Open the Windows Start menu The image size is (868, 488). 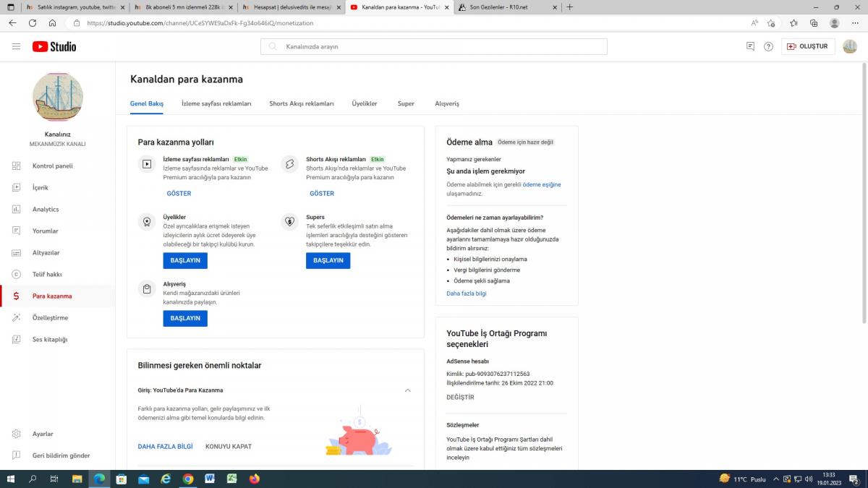11,479
